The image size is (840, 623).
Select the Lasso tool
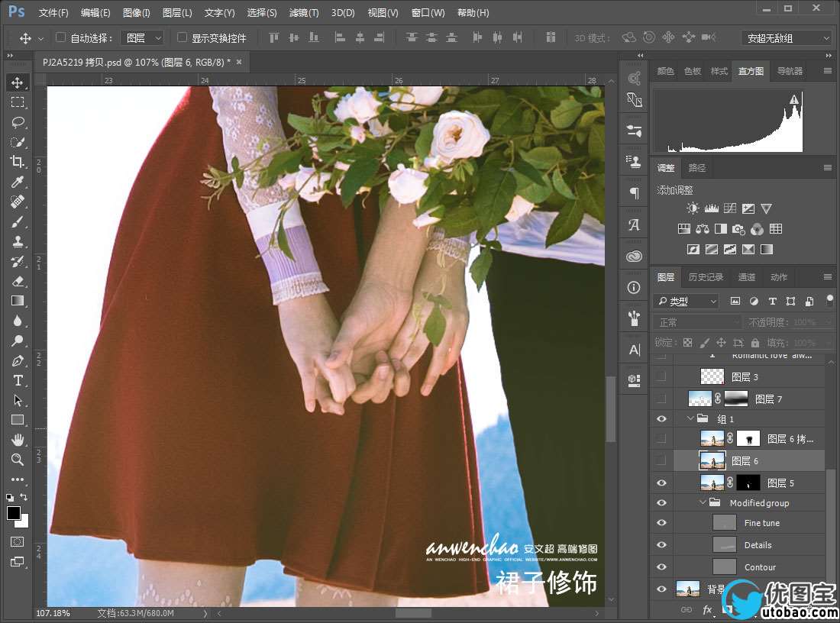18,122
